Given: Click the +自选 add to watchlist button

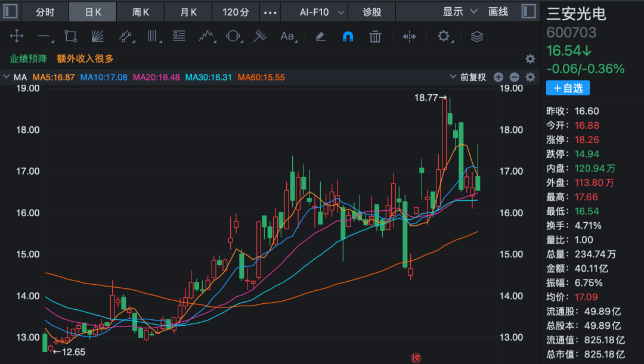Looking at the screenshot, I should [x=568, y=88].
